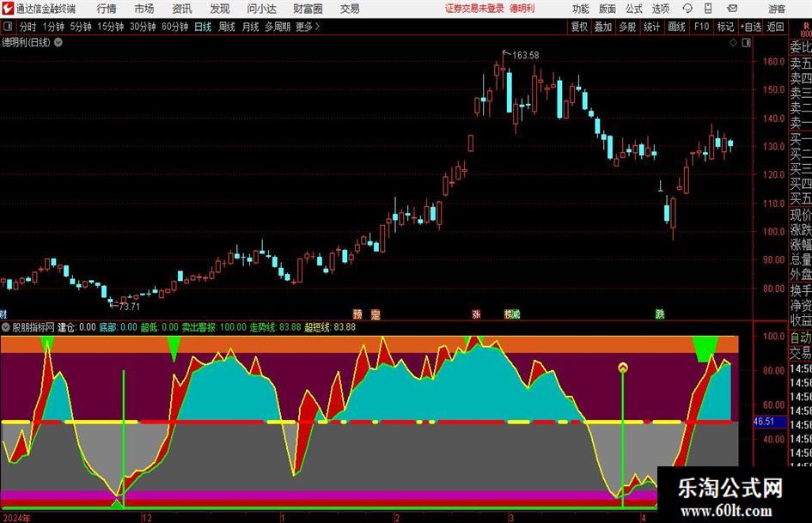Click the 超短线: 83.88 indicator value
The image size is (812, 523).
tap(330, 326)
